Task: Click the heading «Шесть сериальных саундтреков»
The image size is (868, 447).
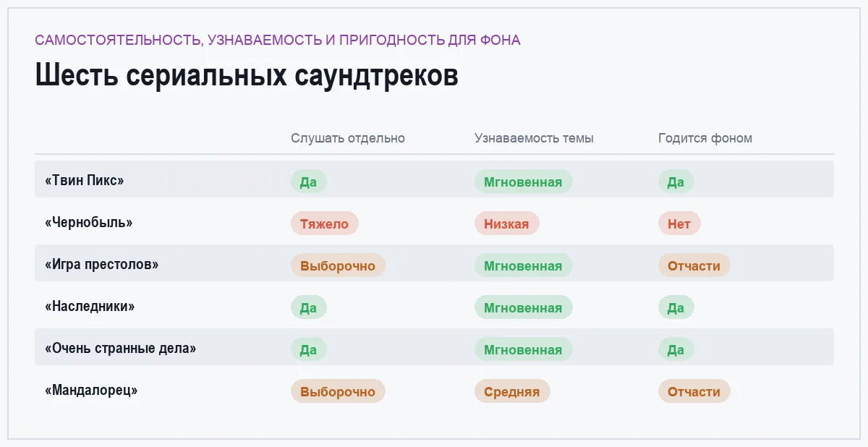Action: 247,76
